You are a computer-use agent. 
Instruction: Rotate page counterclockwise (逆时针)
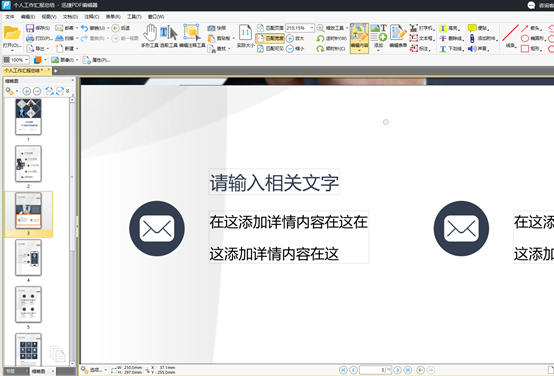[331, 38]
